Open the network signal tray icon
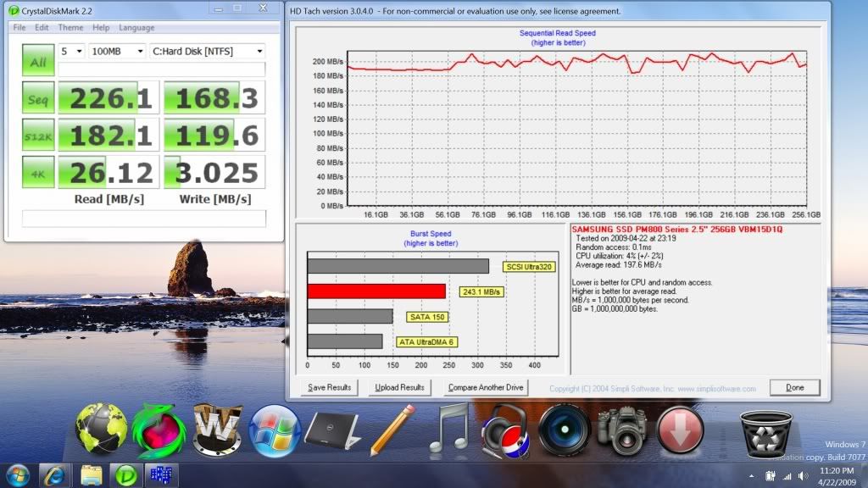 787,476
